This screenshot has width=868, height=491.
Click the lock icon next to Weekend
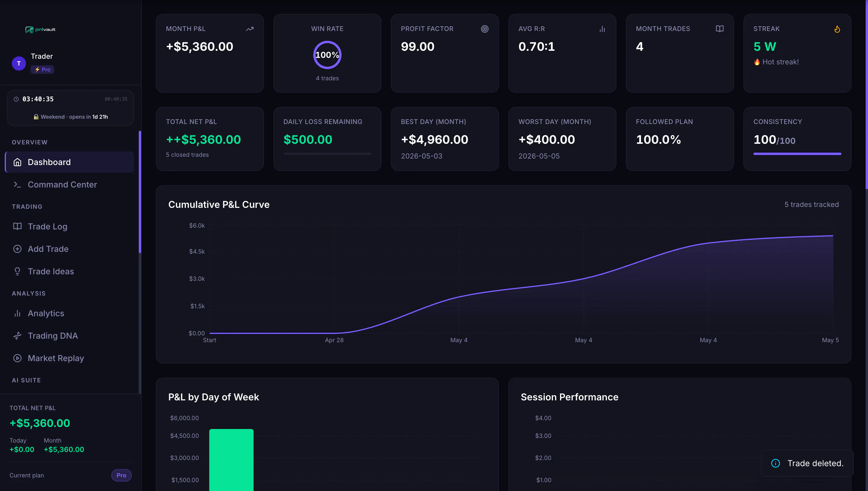(36, 117)
